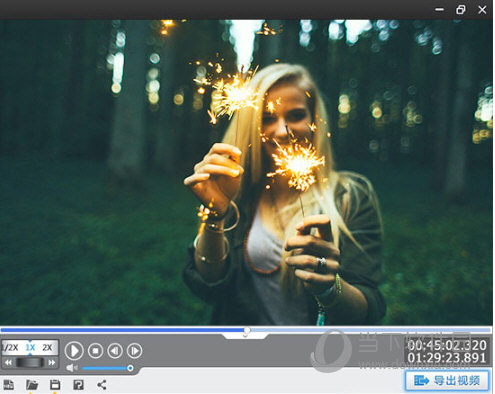Set playback speed to 2X
Screen dimensions: 495x394
point(47,348)
